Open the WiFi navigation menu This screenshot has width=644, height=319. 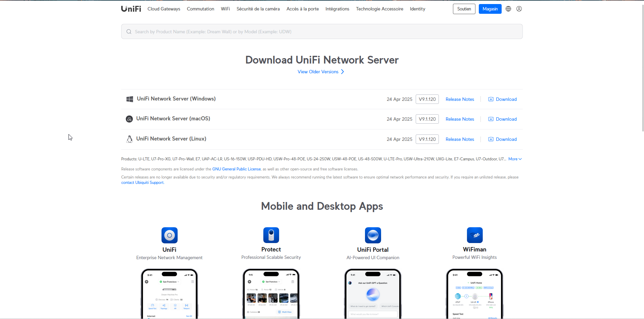[225, 9]
